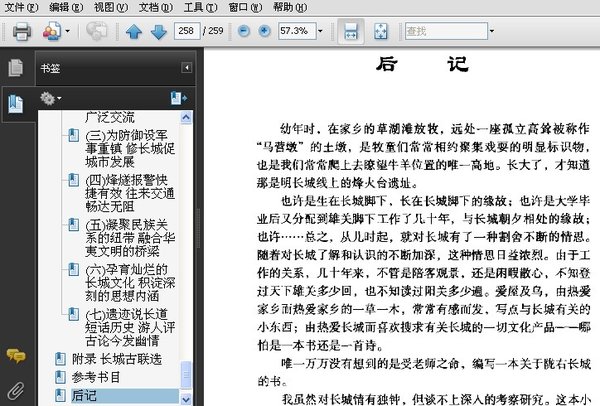
Task: Select bookmark (三)为防御设军事重镇
Action: (x=130, y=148)
